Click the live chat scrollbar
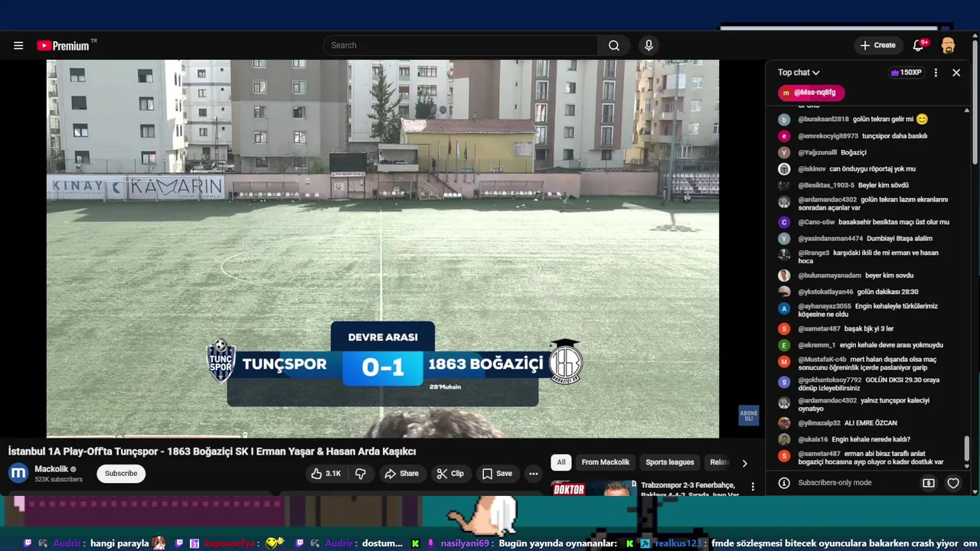The width and height of the screenshot is (980, 551). (966, 450)
